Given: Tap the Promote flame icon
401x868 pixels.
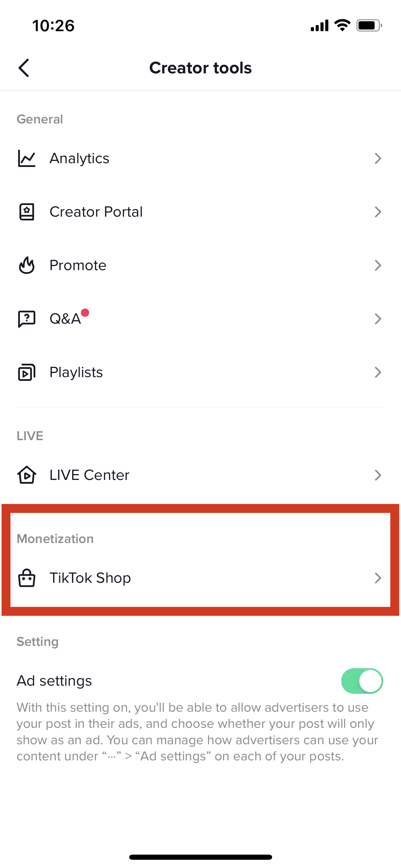Looking at the screenshot, I should click(x=27, y=265).
